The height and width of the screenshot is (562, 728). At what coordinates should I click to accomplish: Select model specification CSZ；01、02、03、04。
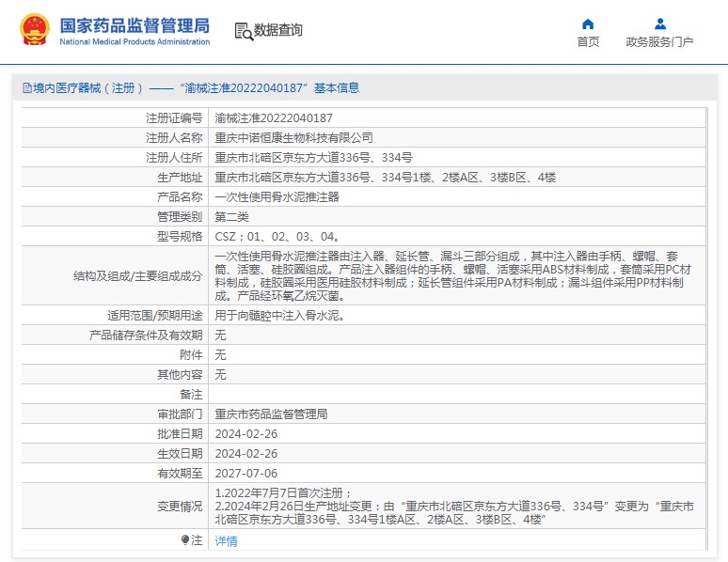(277, 237)
